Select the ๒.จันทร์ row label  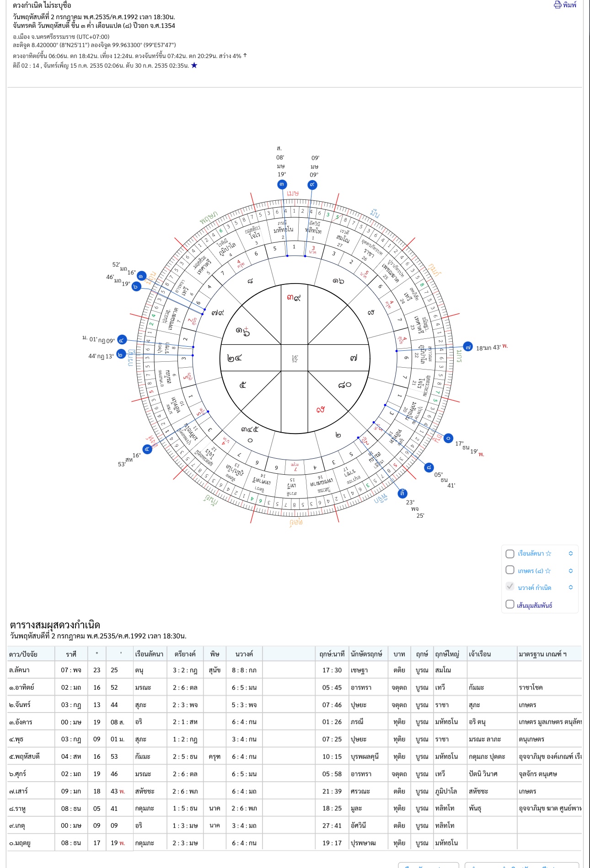[x=20, y=705]
